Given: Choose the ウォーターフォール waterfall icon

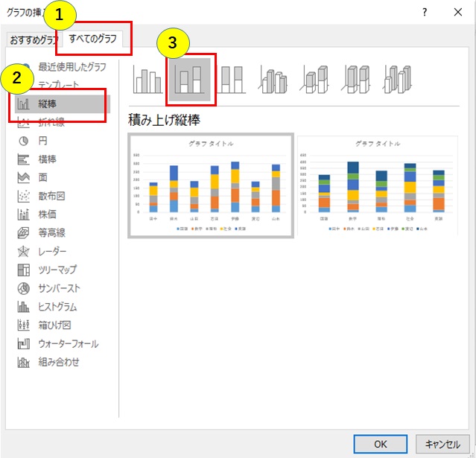Looking at the screenshot, I should click(24, 344).
